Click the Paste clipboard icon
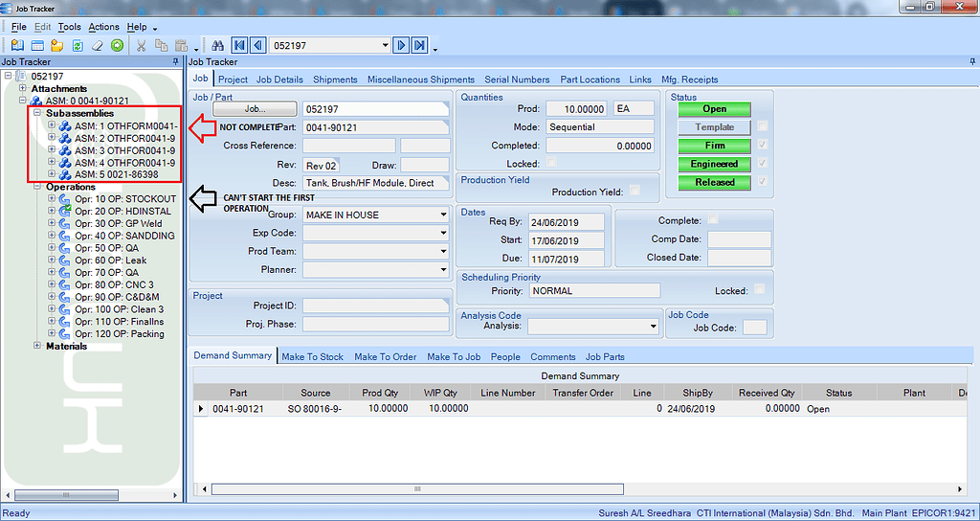 181,46
